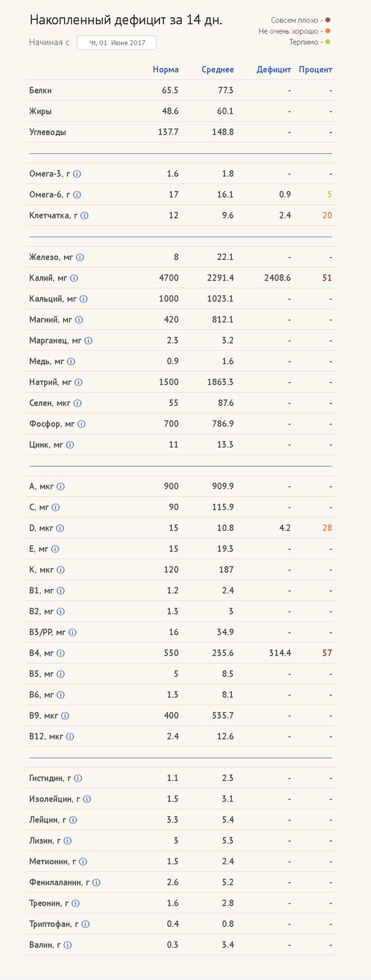Open info icon beside Клетчатка

85,216
